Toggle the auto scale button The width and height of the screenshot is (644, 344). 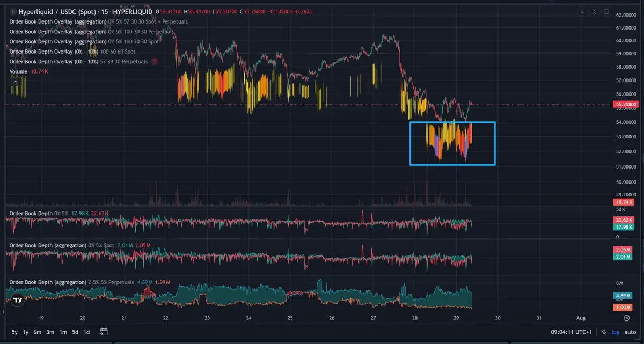[x=630, y=332]
